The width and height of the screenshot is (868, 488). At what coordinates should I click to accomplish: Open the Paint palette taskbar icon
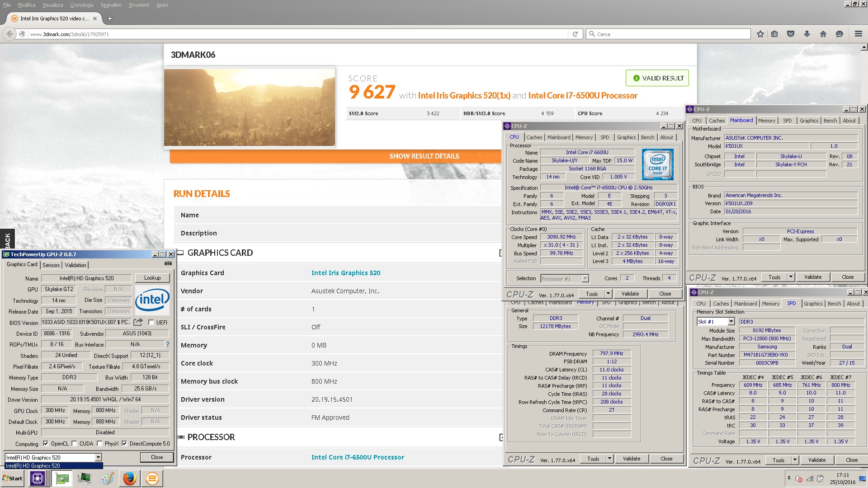(107, 478)
